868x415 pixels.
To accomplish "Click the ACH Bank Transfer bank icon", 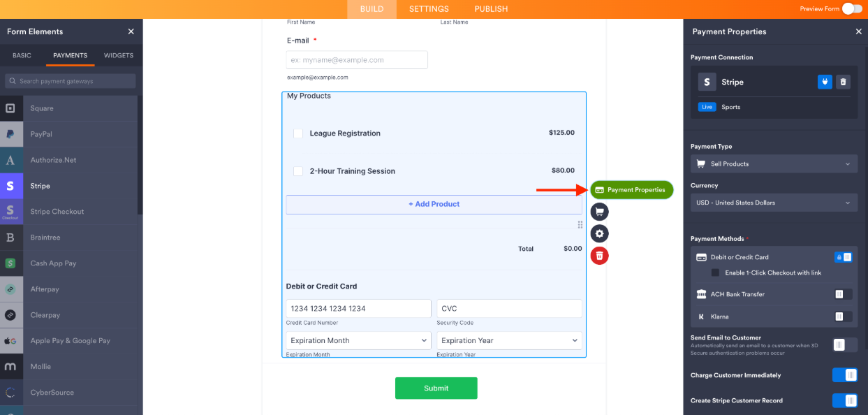I will click(702, 294).
